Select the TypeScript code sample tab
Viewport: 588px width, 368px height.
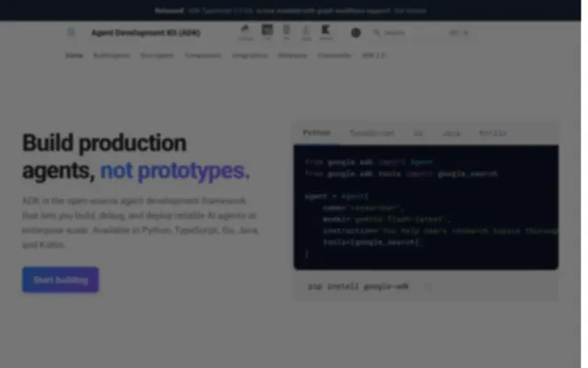(x=371, y=132)
